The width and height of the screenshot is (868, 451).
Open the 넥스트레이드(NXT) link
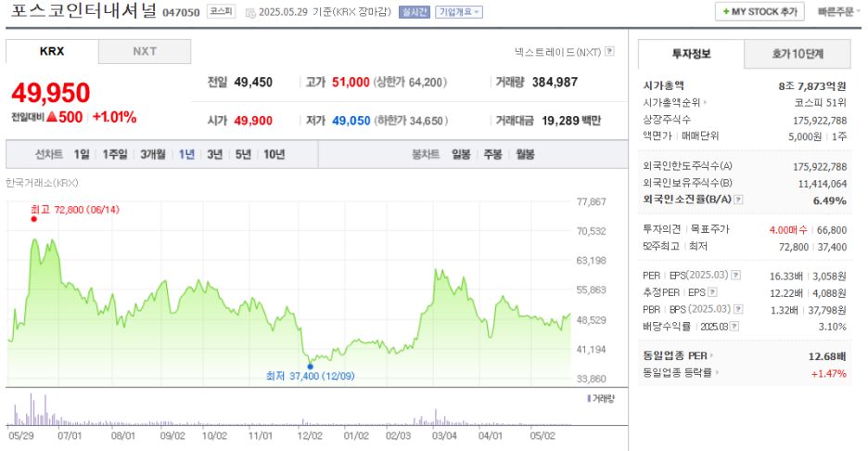click(x=557, y=52)
